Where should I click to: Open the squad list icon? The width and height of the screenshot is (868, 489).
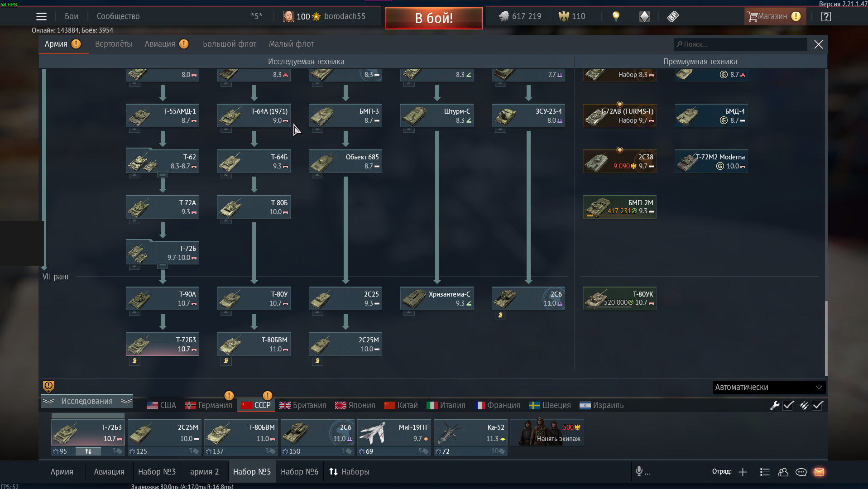(x=765, y=472)
